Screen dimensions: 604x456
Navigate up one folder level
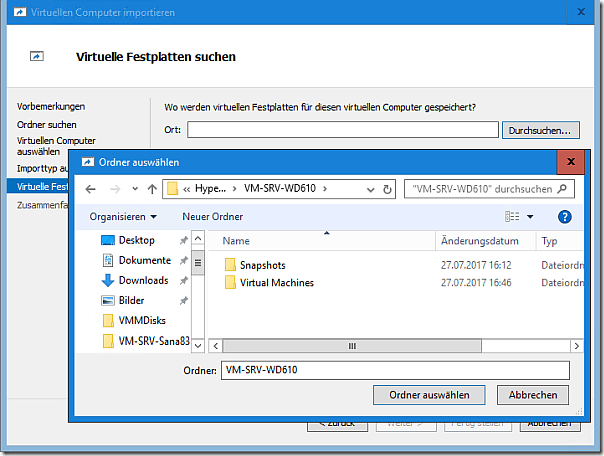tap(152, 189)
